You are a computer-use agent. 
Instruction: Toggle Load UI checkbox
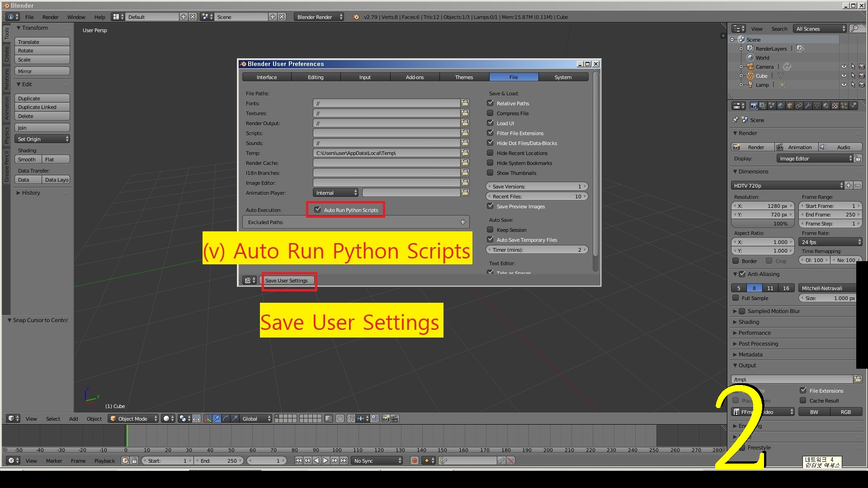[x=490, y=123]
